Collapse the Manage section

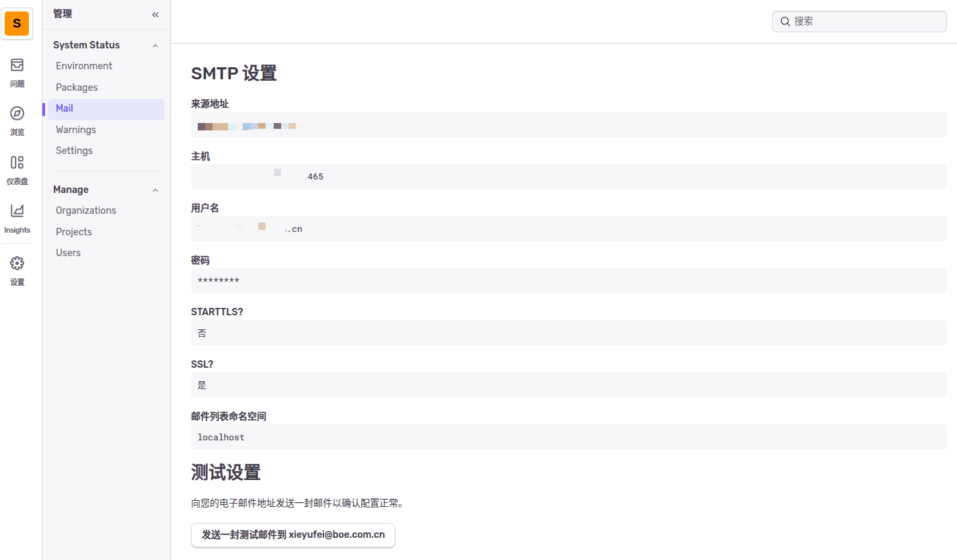tap(155, 190)
